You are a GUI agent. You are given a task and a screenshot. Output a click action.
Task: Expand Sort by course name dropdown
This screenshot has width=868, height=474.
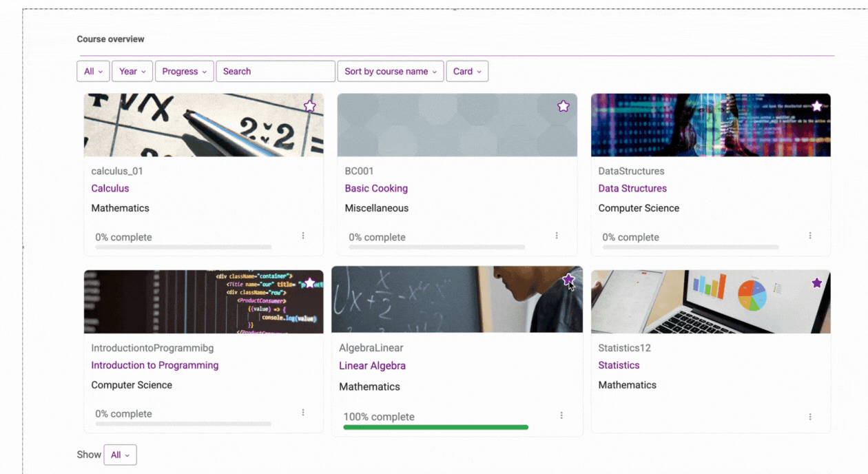[x=391, y=71]
